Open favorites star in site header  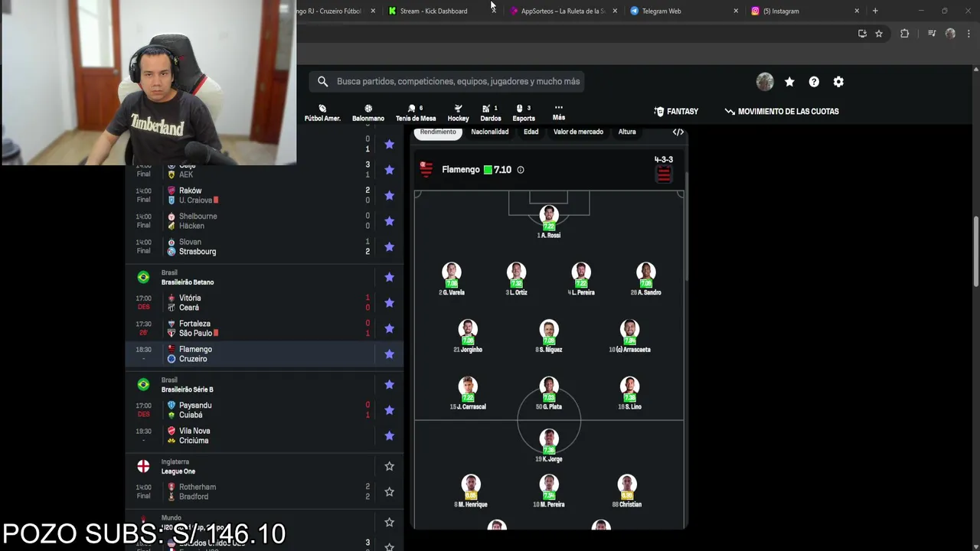pyautogui.click(x=789, y=82)
